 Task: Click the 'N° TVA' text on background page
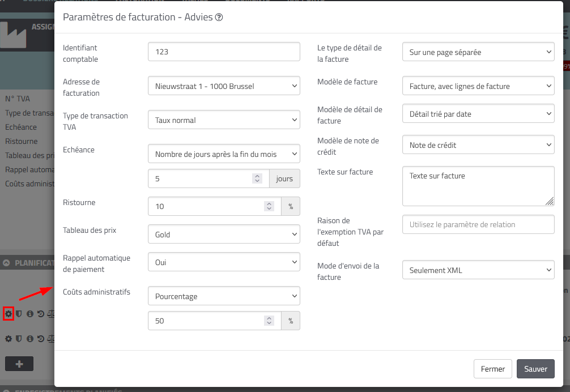tap(18, 99)
